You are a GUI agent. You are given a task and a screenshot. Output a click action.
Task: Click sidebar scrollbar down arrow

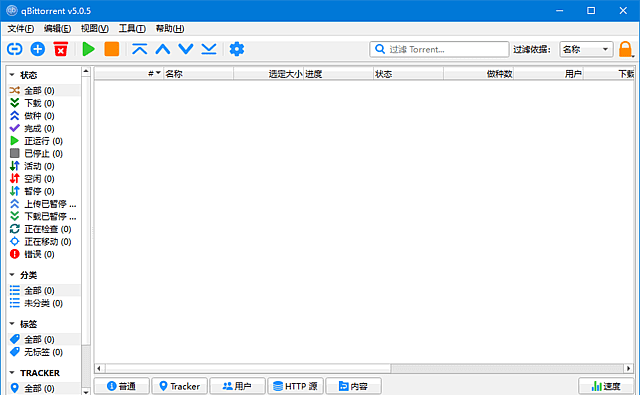click(86, 391)
